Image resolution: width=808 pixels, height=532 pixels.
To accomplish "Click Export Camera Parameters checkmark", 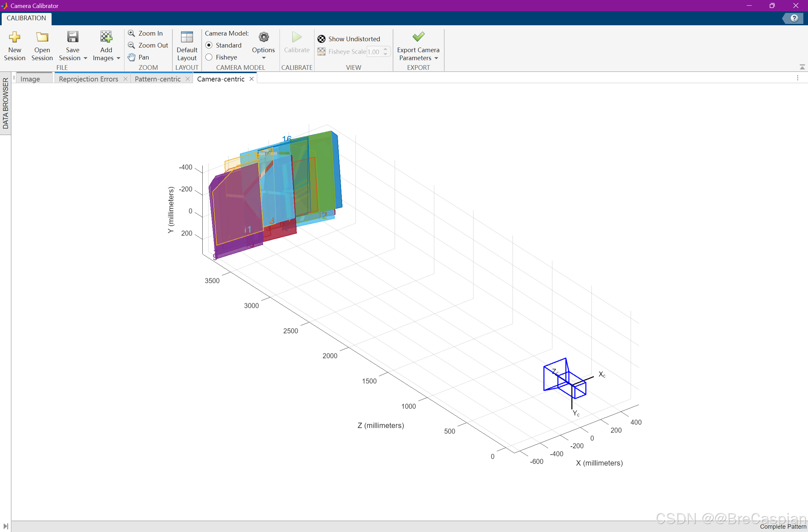I will click(418, 37).
